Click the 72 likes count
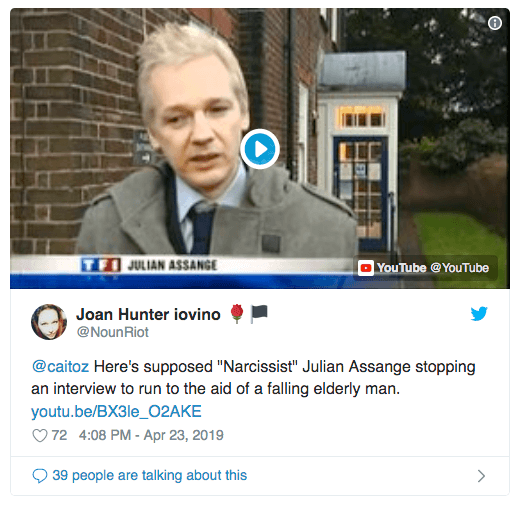 click(x=59, y=435)
